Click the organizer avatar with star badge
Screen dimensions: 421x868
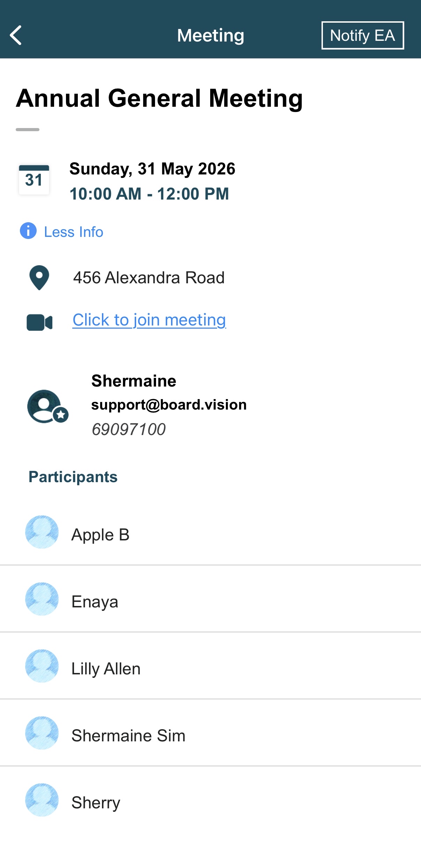[x=48, y=406]
